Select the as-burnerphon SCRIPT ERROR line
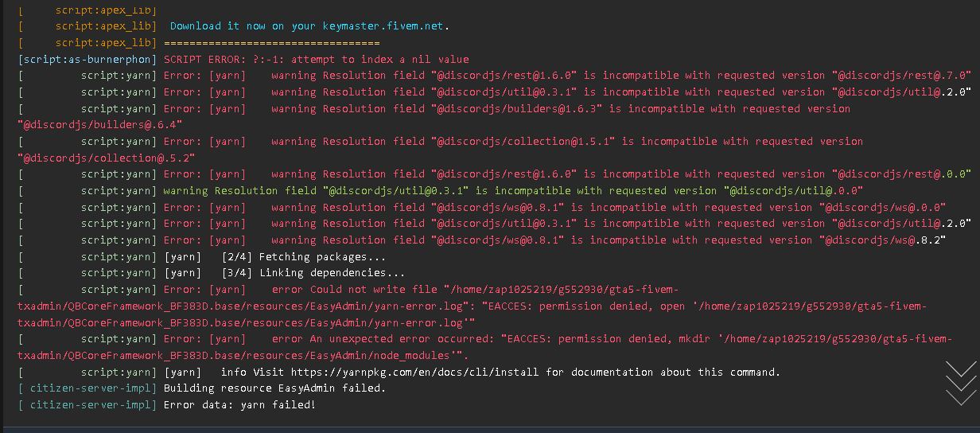 317,59
